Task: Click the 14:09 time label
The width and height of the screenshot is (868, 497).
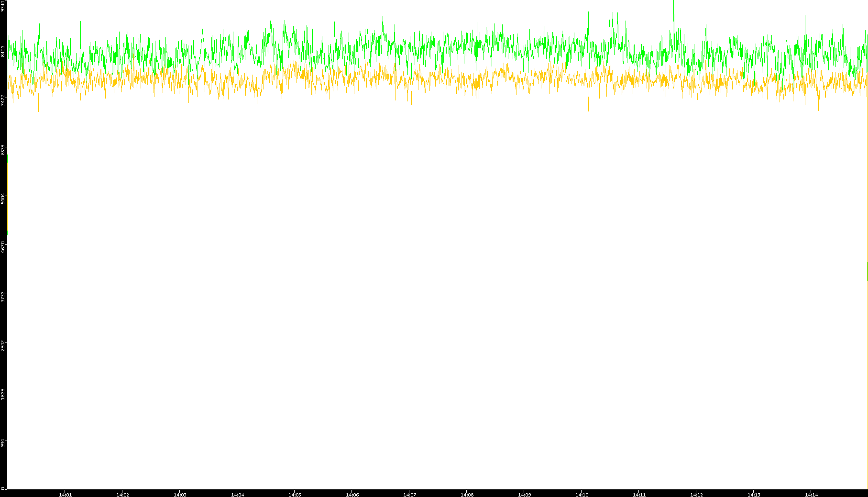Action: click(x=524, y=495)
